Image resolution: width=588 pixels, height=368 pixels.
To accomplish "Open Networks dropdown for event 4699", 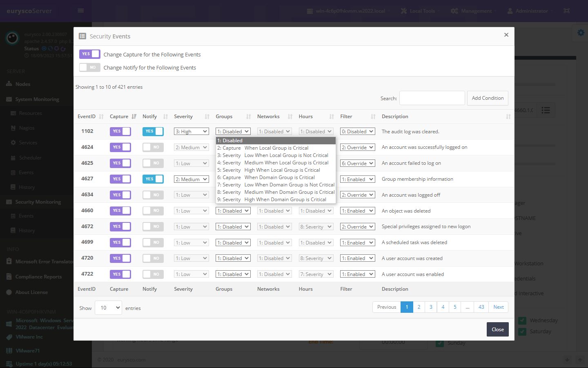I will point(274,242).
